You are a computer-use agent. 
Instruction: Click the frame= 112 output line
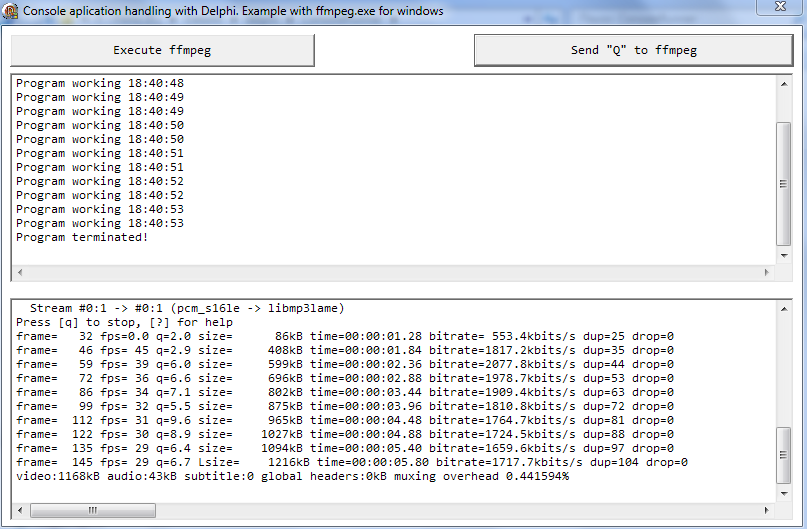point(345,420)
